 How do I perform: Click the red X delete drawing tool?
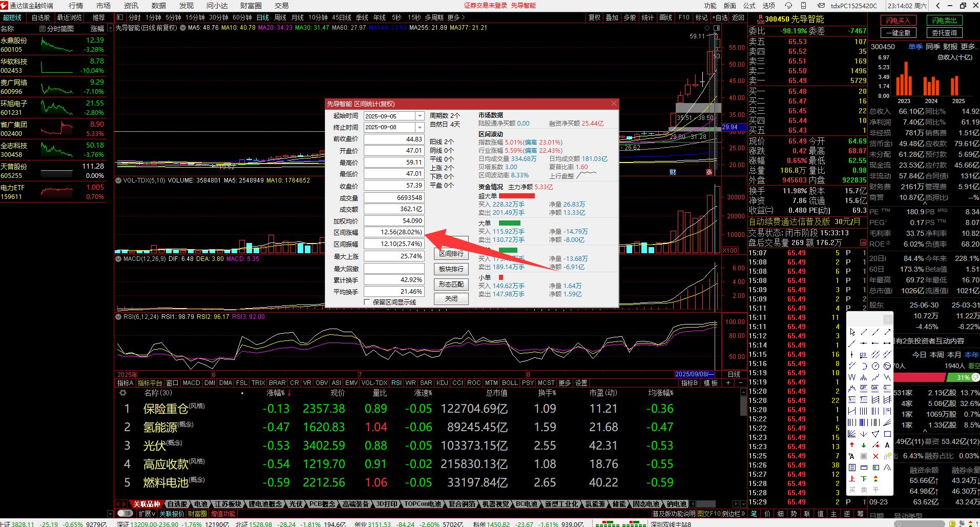pos(875,456)
